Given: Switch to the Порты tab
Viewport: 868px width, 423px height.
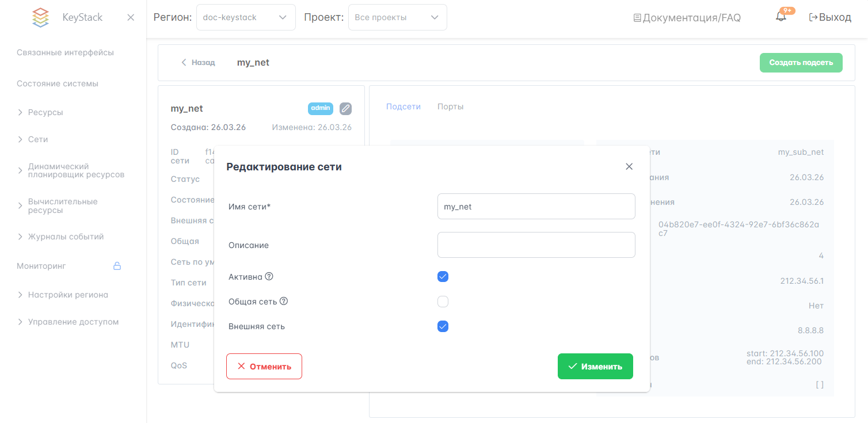Looking at the screenshot, I should tap(450, 106).
